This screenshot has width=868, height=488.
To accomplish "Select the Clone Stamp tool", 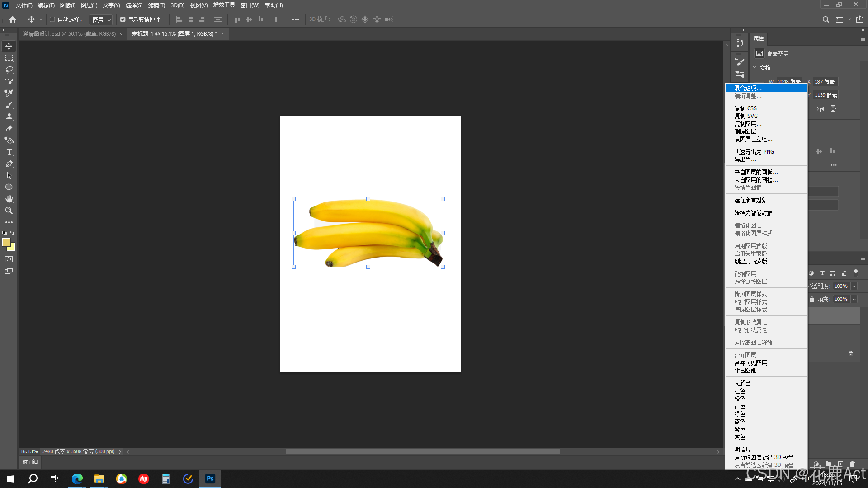I will click(x=9, y=117).
